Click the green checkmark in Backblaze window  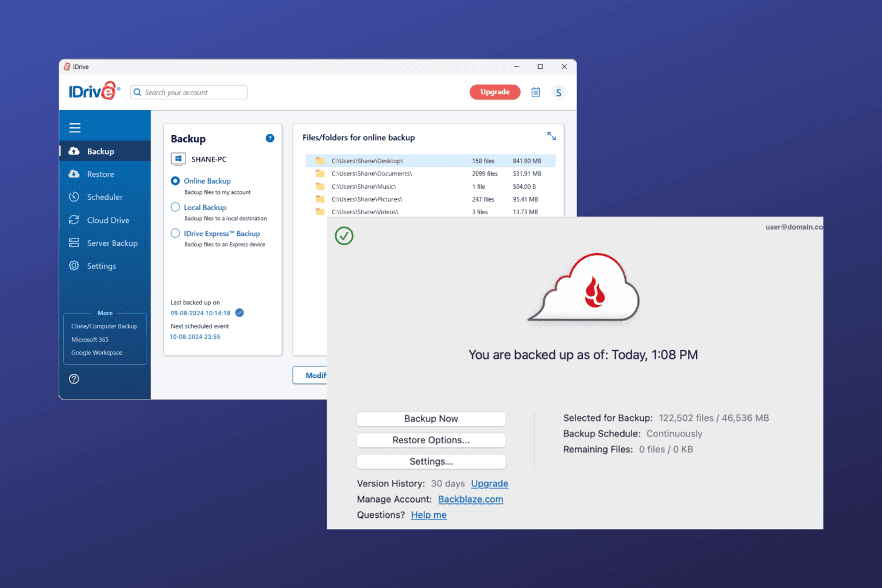coord(344,236)
